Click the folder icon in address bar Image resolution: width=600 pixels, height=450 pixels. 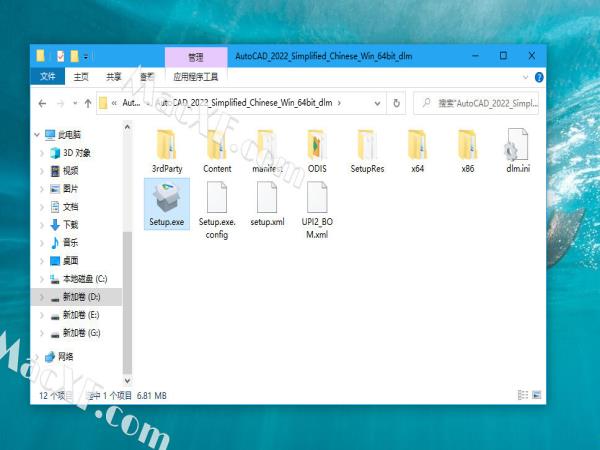(103, 103)
